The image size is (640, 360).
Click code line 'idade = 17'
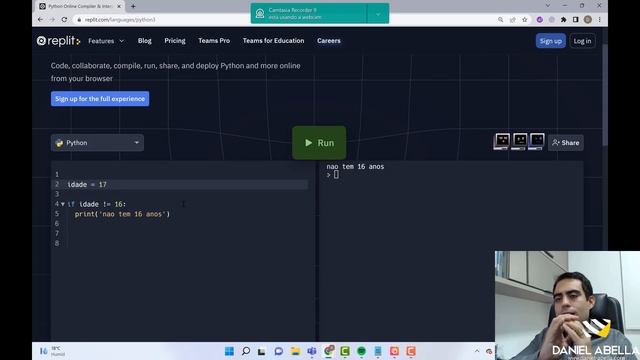(x=87, y=184)
